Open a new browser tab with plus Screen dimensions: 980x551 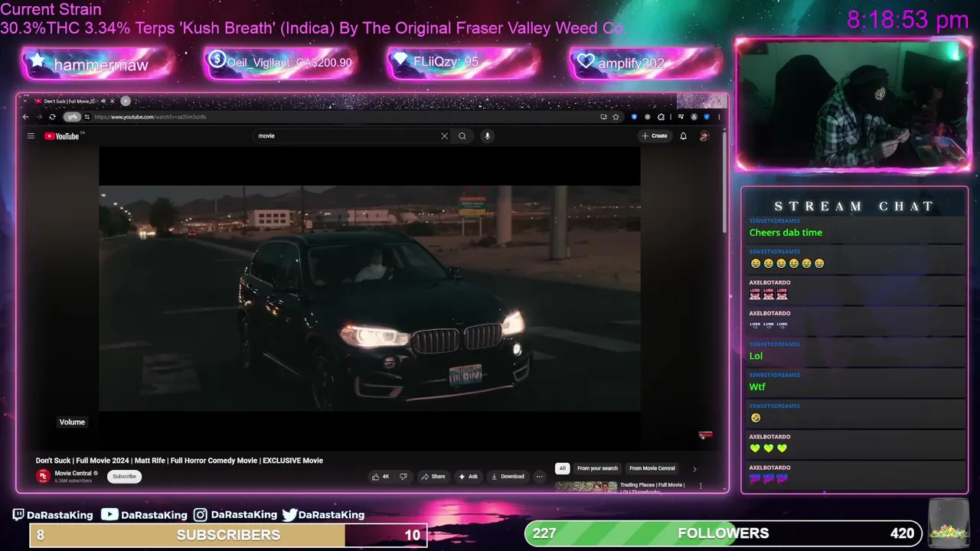pos(126,101)
